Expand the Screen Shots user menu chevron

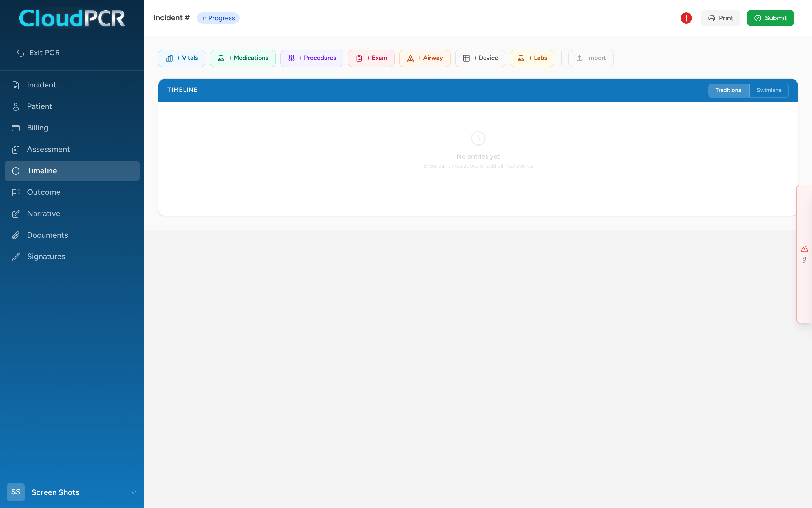tap(133, 492)
